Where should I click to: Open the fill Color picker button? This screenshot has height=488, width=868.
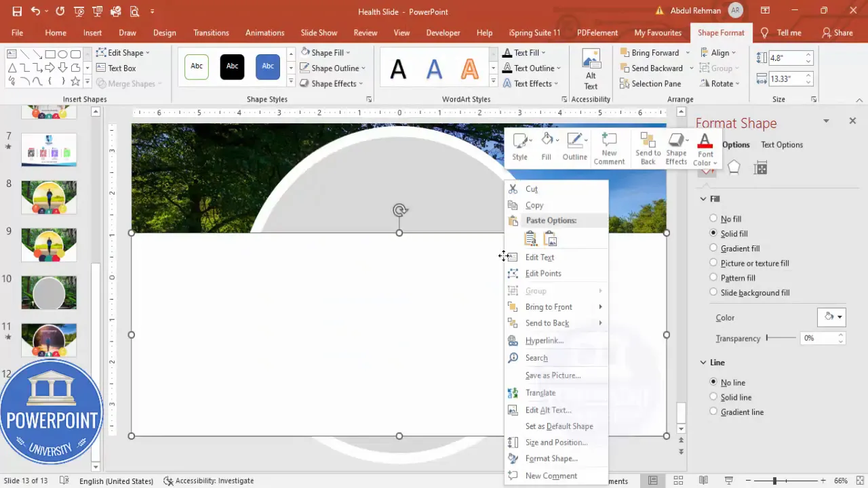(831, 317)
